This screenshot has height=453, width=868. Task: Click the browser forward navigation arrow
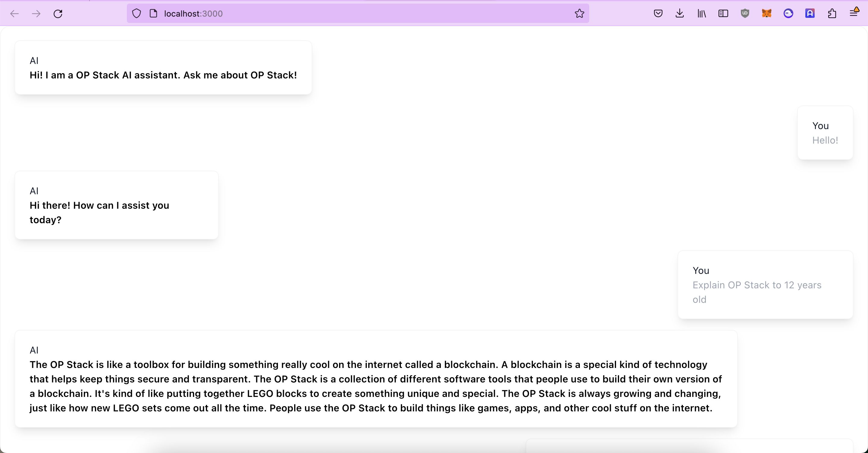click(36, 13)
